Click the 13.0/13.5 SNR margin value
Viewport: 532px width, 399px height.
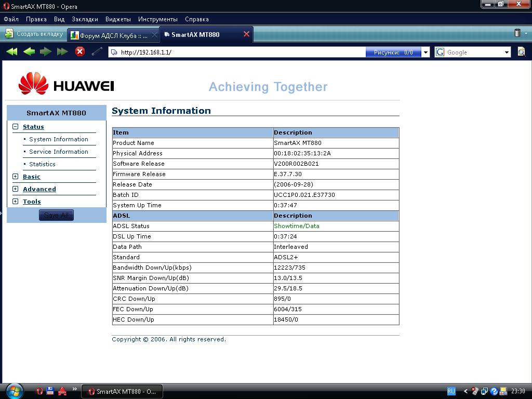click(x=288, y=278)
